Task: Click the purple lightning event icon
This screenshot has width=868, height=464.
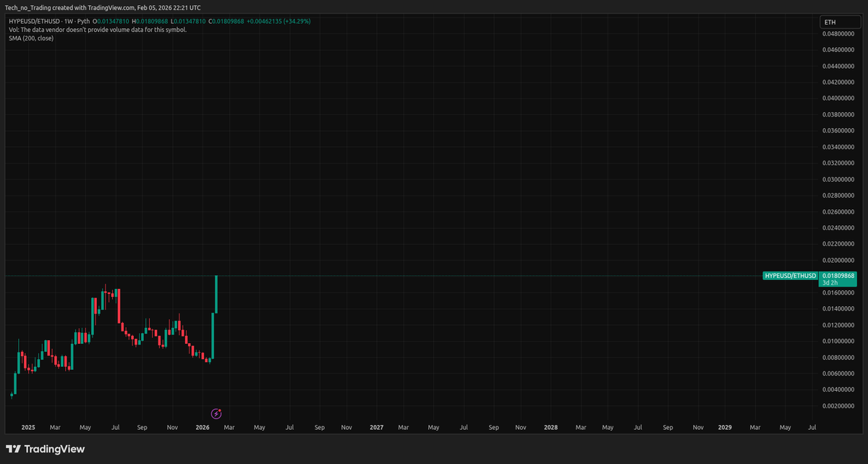Action: click(x=216, y=413)
